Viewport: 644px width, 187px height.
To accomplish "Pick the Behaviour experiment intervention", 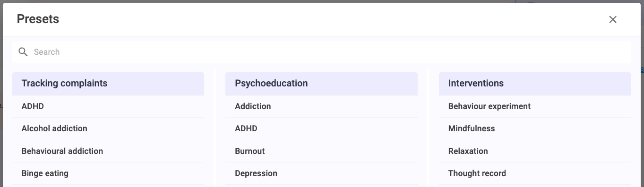I will point(535,106).
